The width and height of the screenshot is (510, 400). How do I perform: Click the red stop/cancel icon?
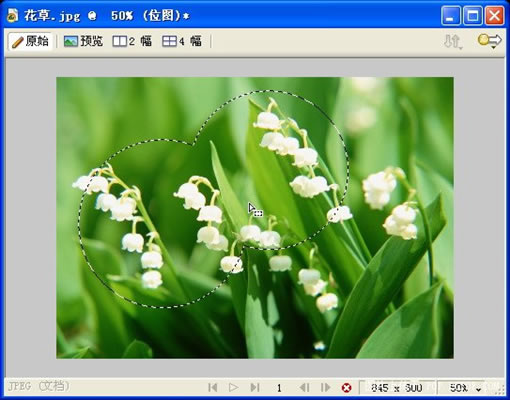pyautogui.click(x=347, y=388)
